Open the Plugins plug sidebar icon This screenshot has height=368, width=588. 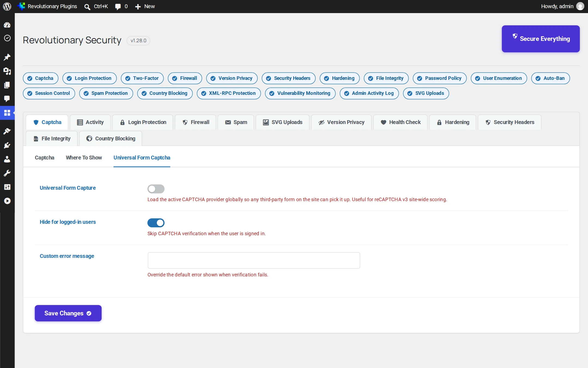click(x=7, y=145)
